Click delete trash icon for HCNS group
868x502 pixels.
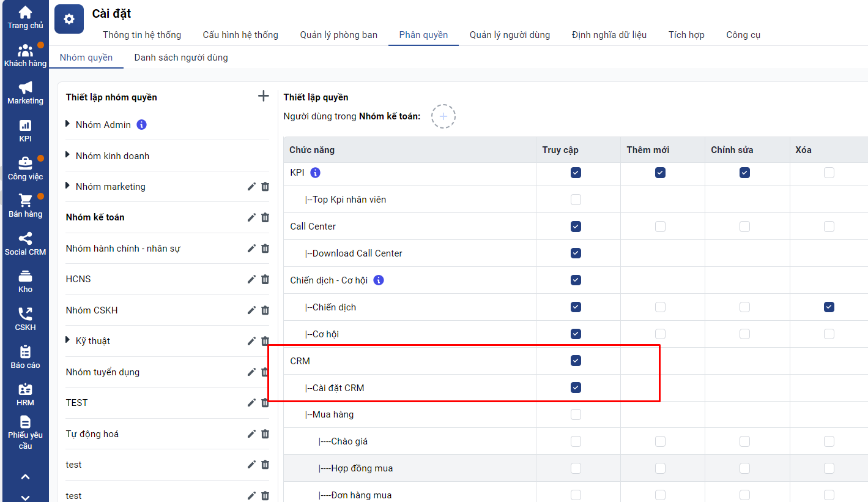tap(265, 279)
